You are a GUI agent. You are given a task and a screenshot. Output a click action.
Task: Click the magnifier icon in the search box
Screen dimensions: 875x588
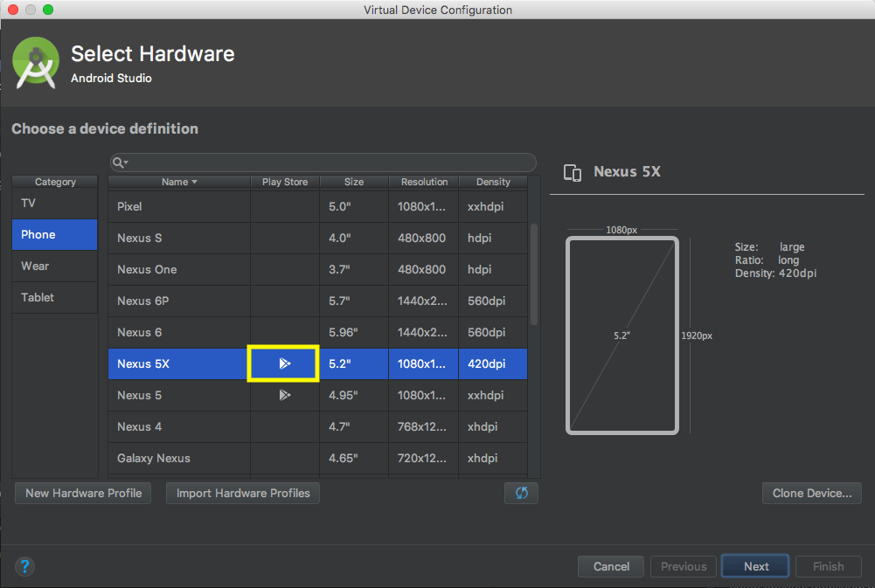click(118, 163)
